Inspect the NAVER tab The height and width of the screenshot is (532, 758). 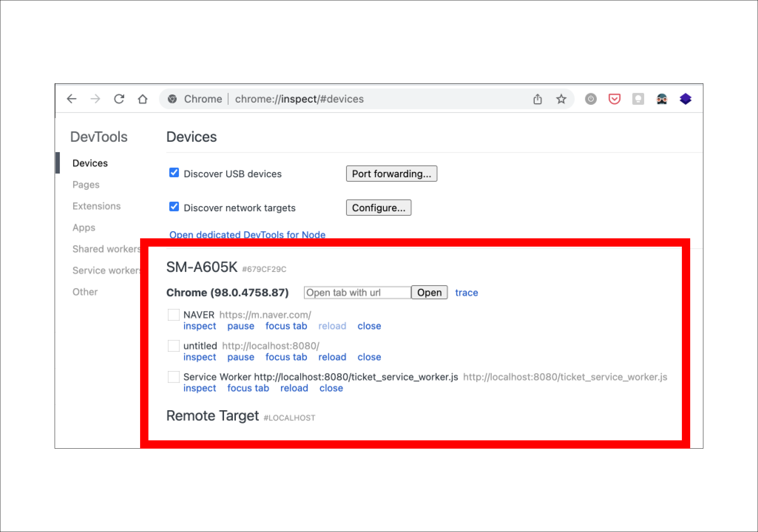199,326
